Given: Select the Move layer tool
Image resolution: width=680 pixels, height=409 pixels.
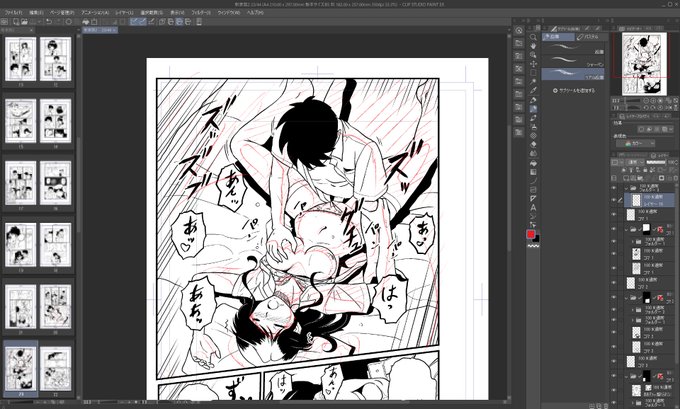Looking at the screenshot, I should click(533, 64).
